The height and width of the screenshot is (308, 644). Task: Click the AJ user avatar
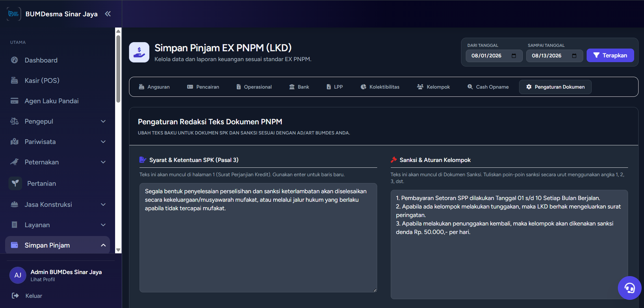point(18,275)
